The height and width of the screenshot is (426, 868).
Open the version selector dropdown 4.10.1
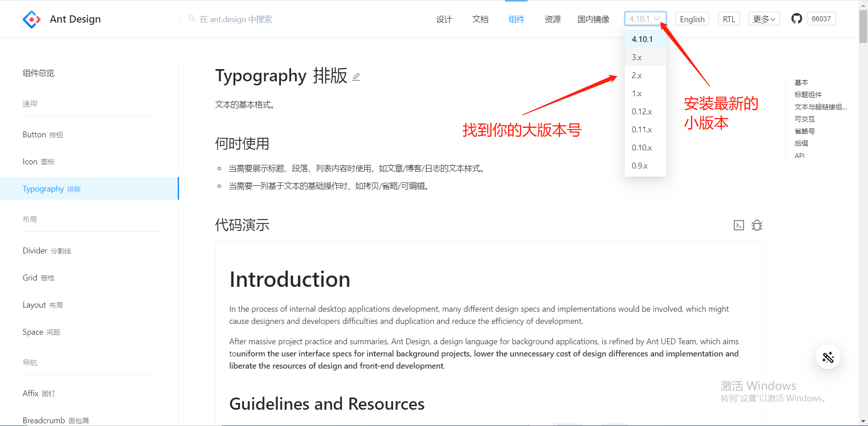[645, 19]
